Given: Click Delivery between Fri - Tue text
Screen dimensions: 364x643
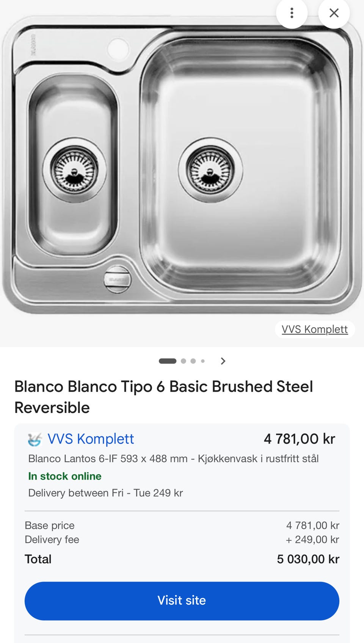Looking at the screenshot, I should point(105,493).
